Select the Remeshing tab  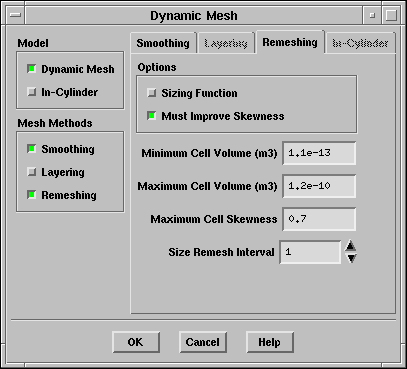[290, 42]
